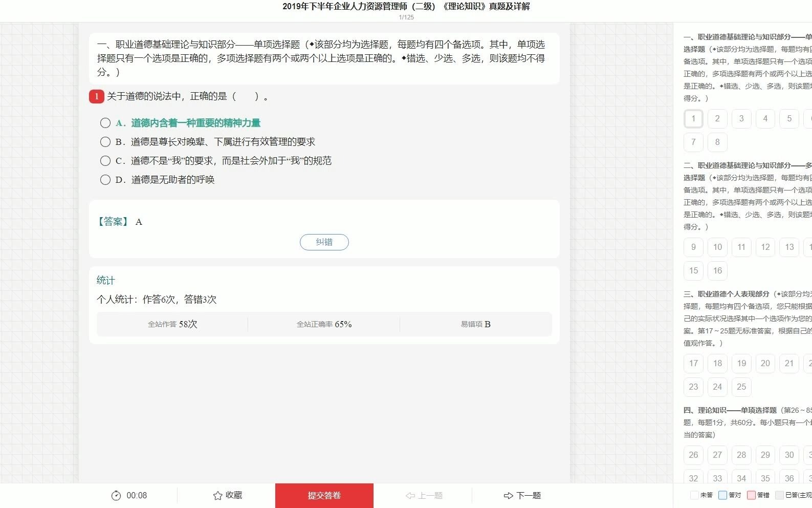Viewport: 812px width, 508px height.
Task: Click option text 道德内含着一种重要的精神力量
Action: point(196,123)
